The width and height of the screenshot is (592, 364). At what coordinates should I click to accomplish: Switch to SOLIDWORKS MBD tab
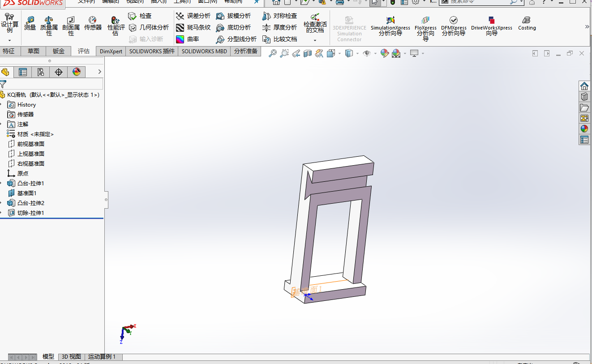point(204,51)
